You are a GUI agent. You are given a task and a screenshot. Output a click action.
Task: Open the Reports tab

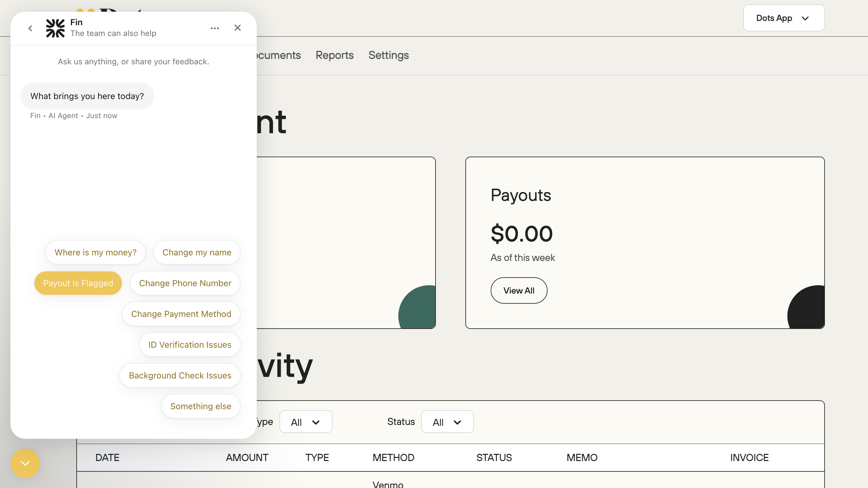pyautogui.click(x=334, y=55)
